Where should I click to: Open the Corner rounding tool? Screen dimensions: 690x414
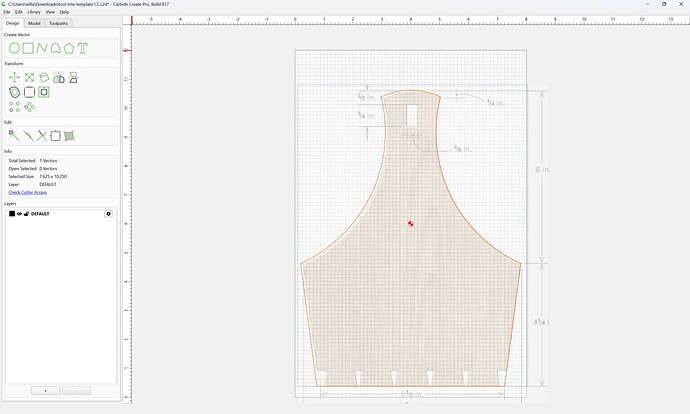pyautogui.click(x=29, y=92)
